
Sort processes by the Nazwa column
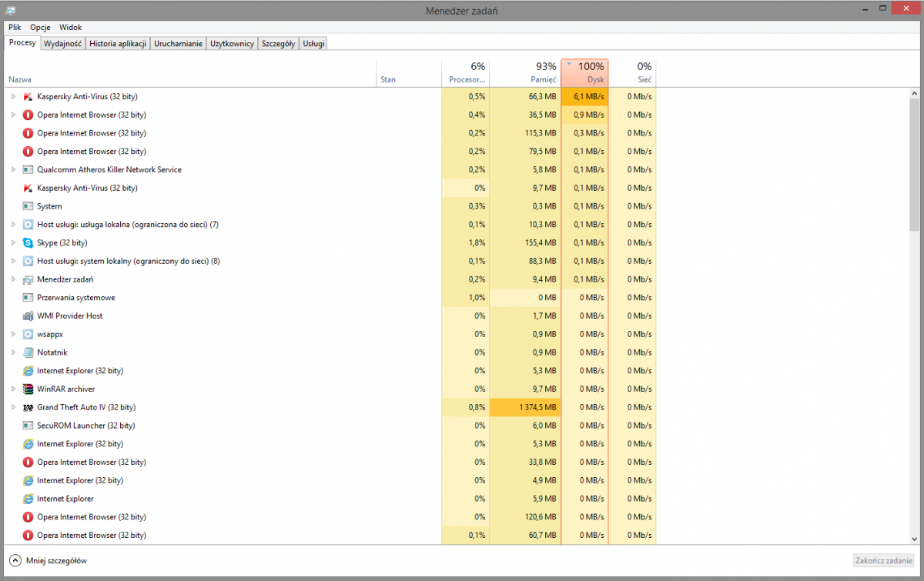[x=192, y=73]
